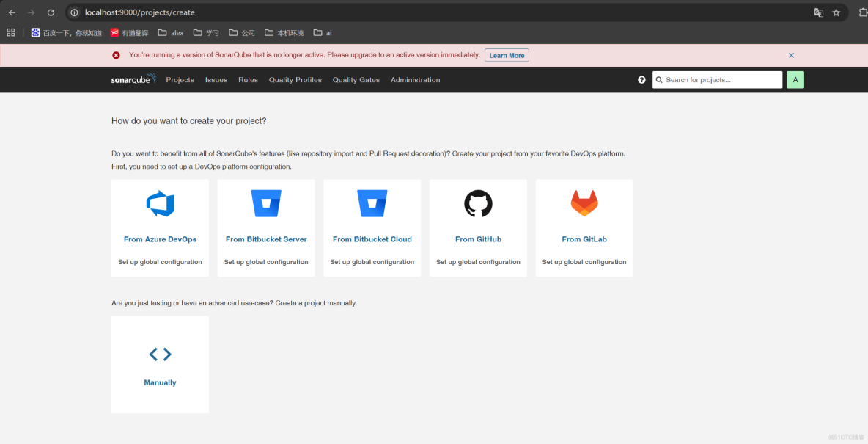Click the Learn More button
This screenshot has width=868, height=444.
click(x=507, y=55)
